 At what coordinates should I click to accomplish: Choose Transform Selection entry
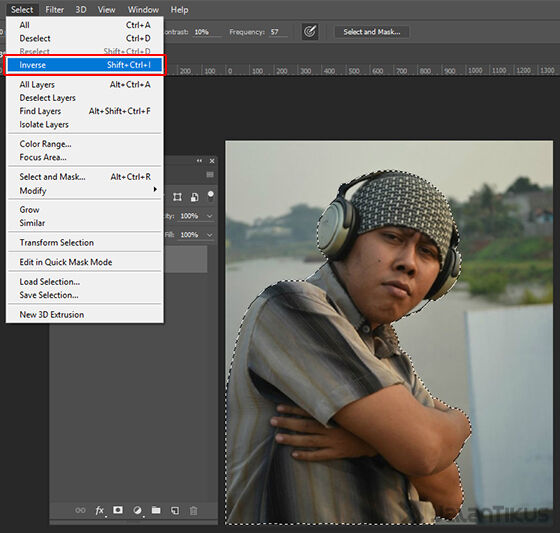point(85,243)
